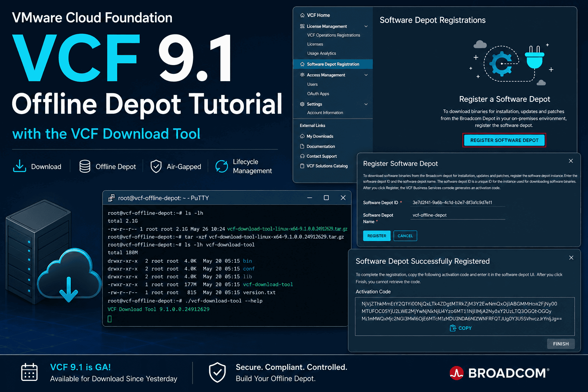Open VCF Operations Registrations
The width and height of the screenshot is (588, 392).
click(333, 35)
